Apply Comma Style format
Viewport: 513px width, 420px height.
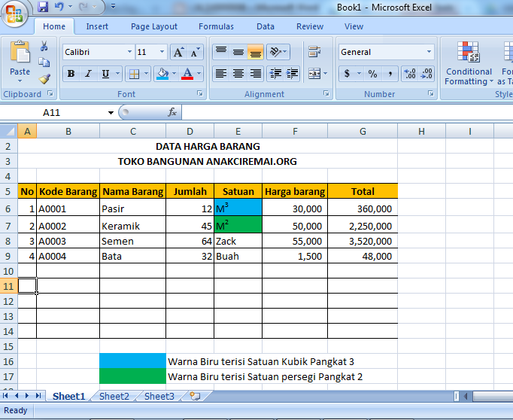pos(390,74)
